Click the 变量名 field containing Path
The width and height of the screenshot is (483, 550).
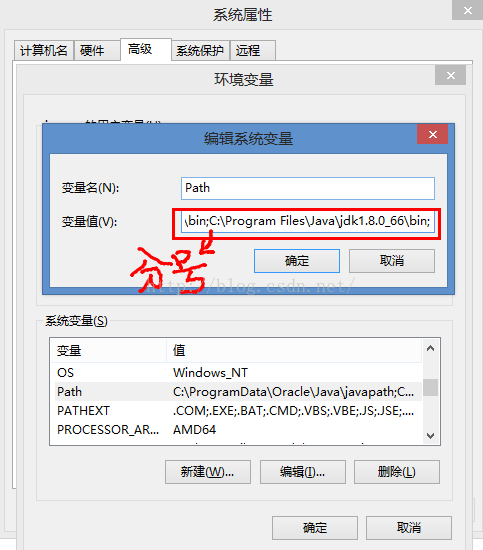pyautogui.click(x=308, y=188)
